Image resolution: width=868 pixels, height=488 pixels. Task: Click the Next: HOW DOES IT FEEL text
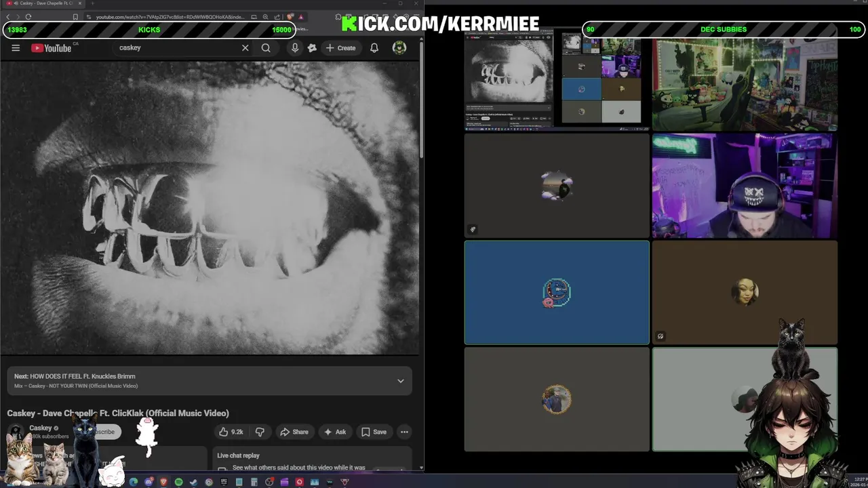pyautogui.click(x=75, y=376)
